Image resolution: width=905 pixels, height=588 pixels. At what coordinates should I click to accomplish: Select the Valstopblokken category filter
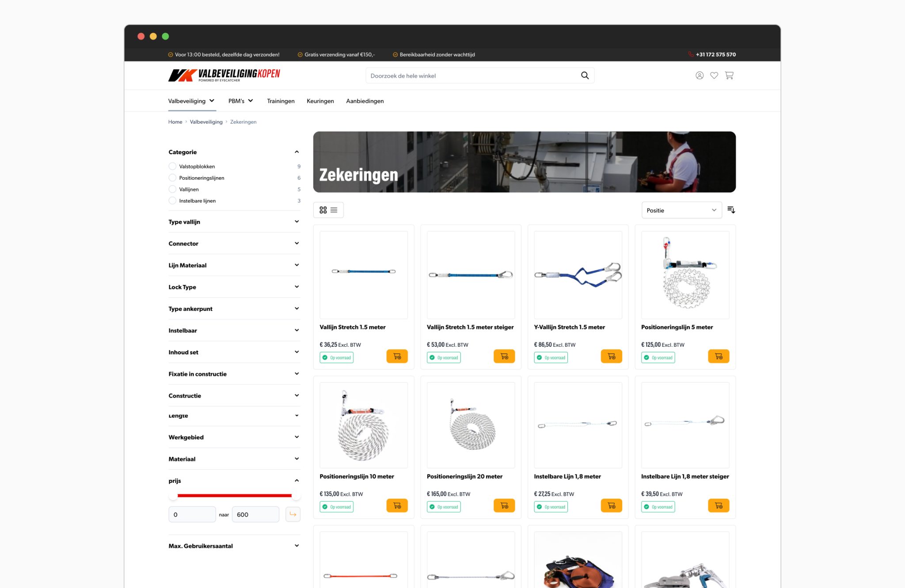coord(172,167)
